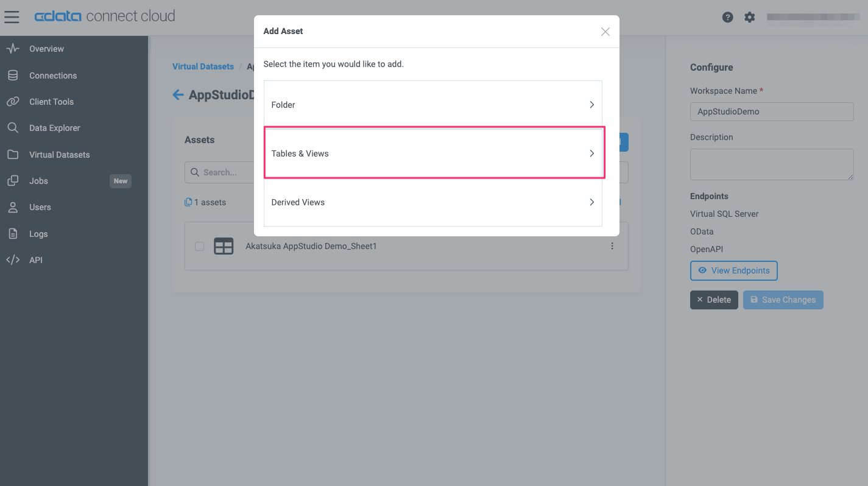
Task: Click the Description text area
Action: click(x=772, y=164)
